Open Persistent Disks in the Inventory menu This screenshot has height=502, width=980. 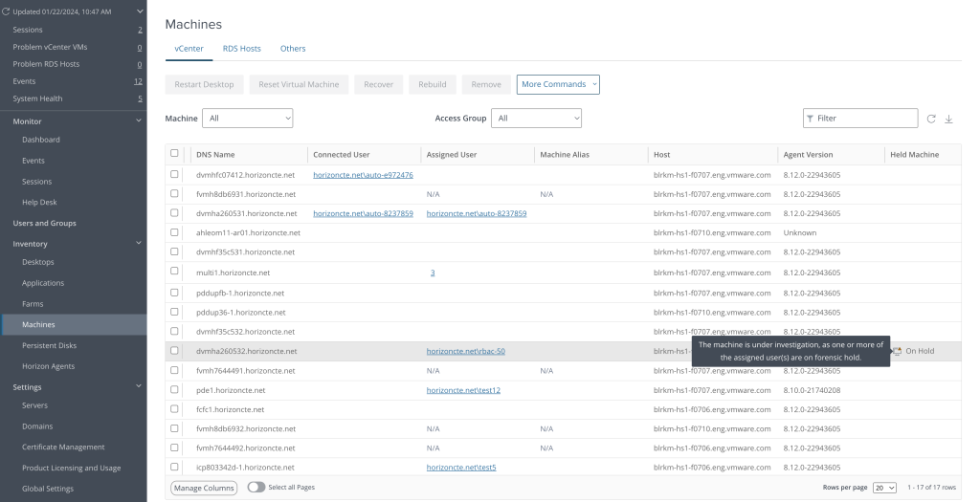click(49, 345)
